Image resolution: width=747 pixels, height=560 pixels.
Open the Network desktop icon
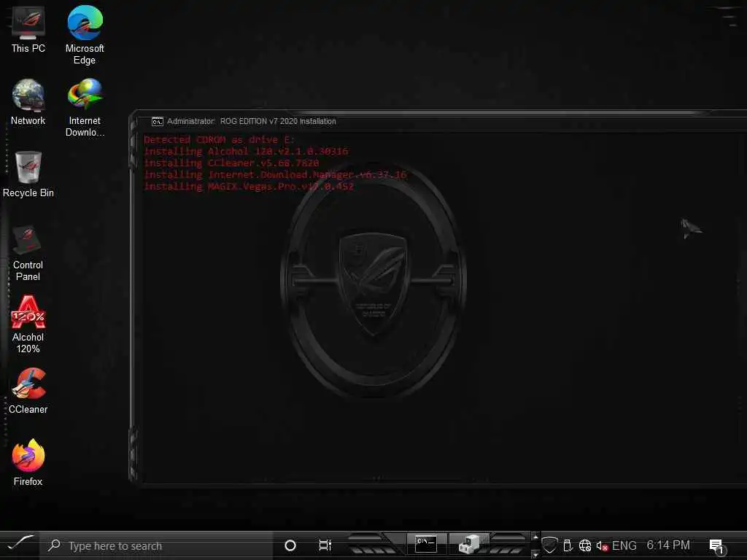coord(28,102)
